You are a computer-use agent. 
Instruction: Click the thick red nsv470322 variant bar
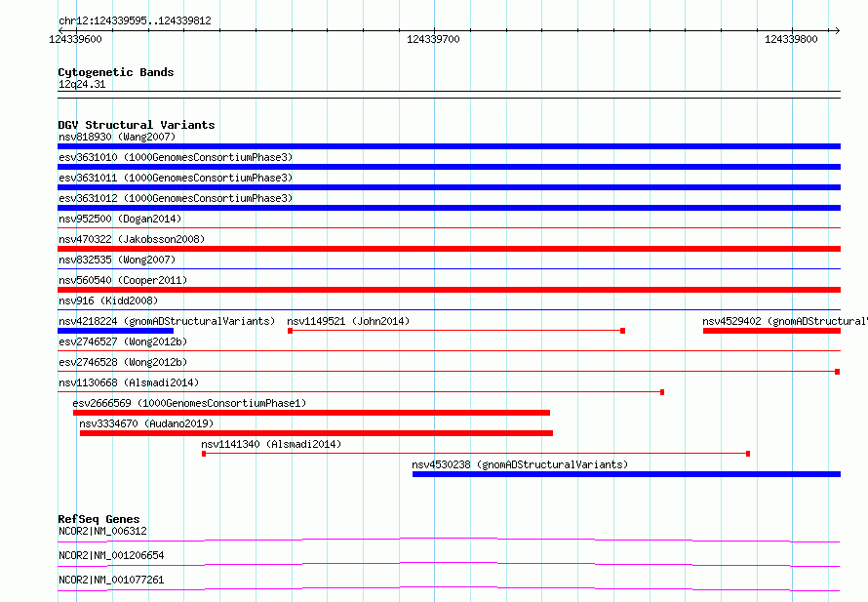449,249
